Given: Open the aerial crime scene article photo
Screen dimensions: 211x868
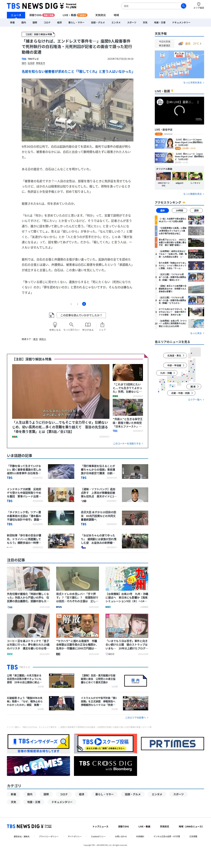Looking at the screenshot, I should pos(77,110).
